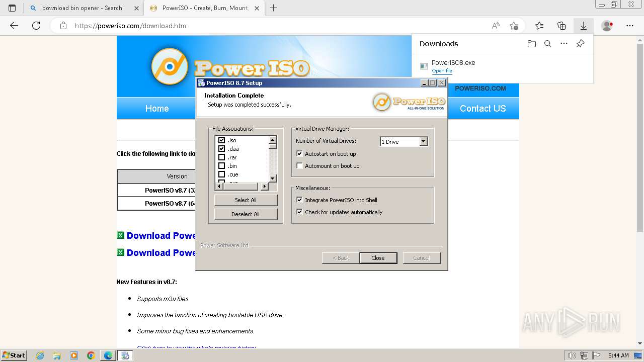Click the webpage vertical scrollbar down arrow
The width and height of the screenshot is (644, 362).
(x=639, y=343)
